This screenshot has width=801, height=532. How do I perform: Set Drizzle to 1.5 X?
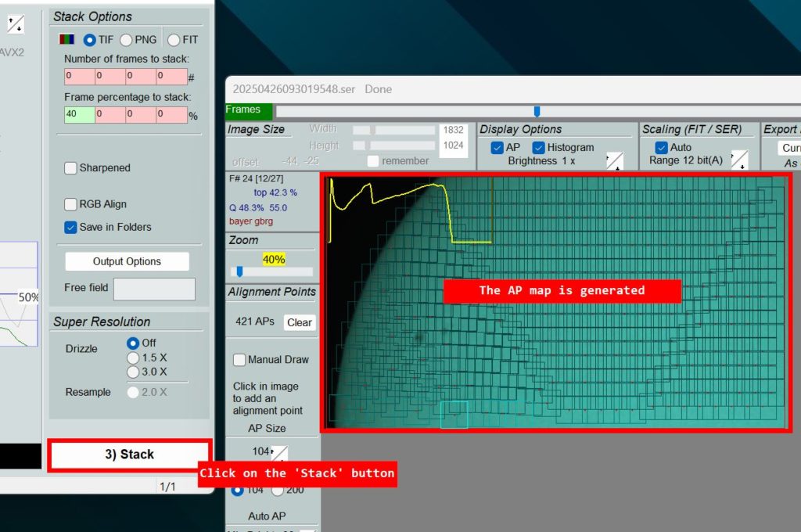(x=133, y=358)
